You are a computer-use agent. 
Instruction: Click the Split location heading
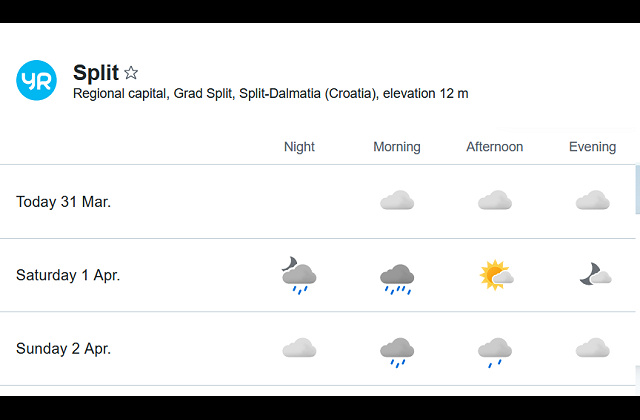click(95, 73)
